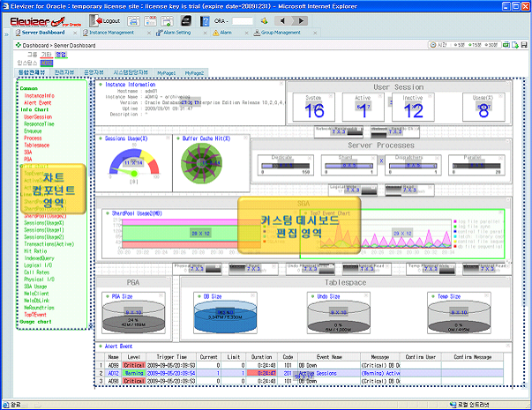Select the 기타 group link
The height and width of the screenshot is (410, 532).
pos(47,55)
